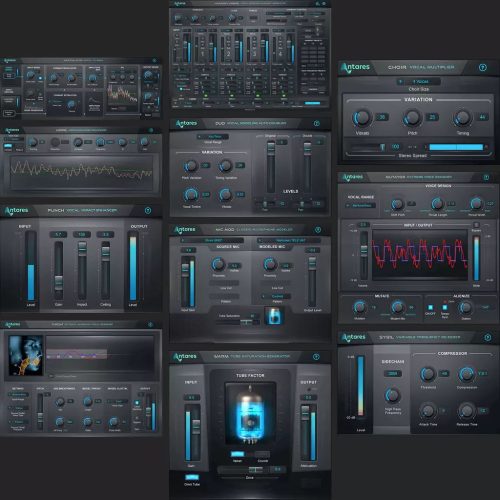The height and width of the screenshot is (500, 500).
Task: Toggle the Source Mic Low Cut in Mic Mod
Action: [x=224, y=283]
